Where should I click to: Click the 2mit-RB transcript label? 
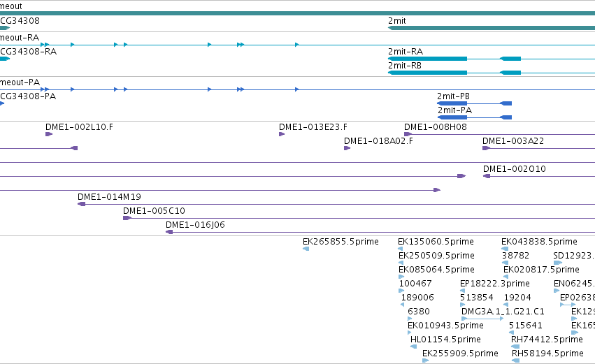[x=405, y=66]
